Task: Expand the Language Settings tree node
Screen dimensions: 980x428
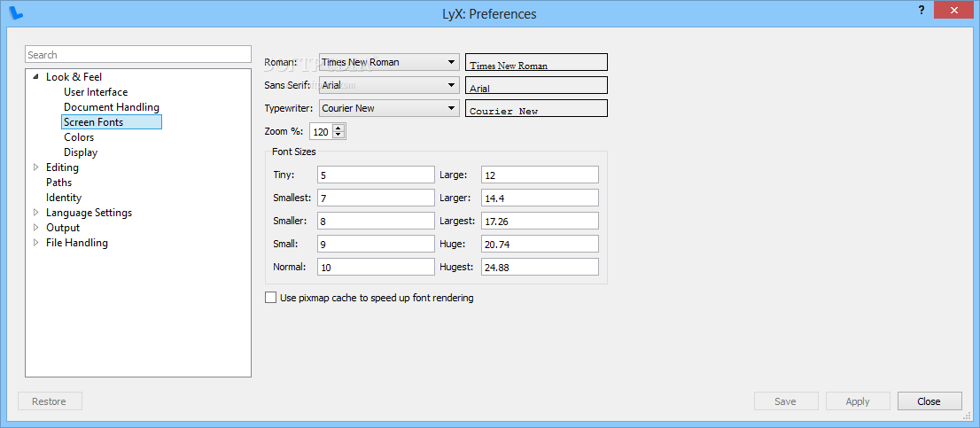Action: click(35, 213)
